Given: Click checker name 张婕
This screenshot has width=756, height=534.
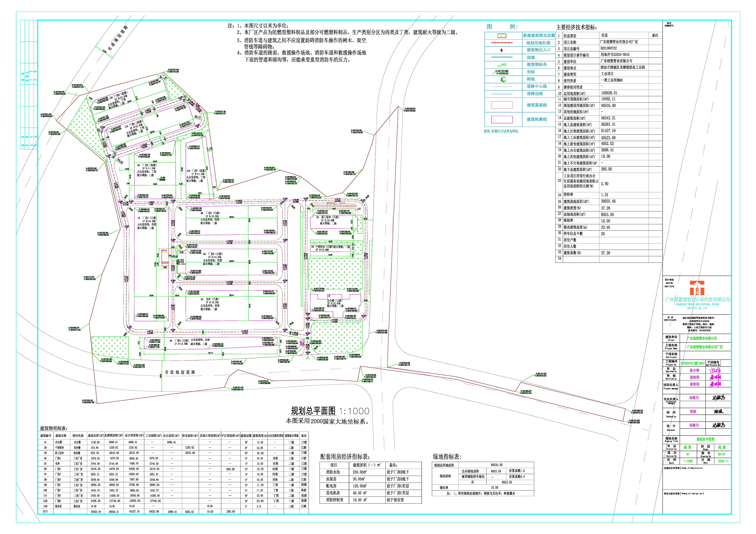Looking at the screenshot, I should [x=693, y=412].
